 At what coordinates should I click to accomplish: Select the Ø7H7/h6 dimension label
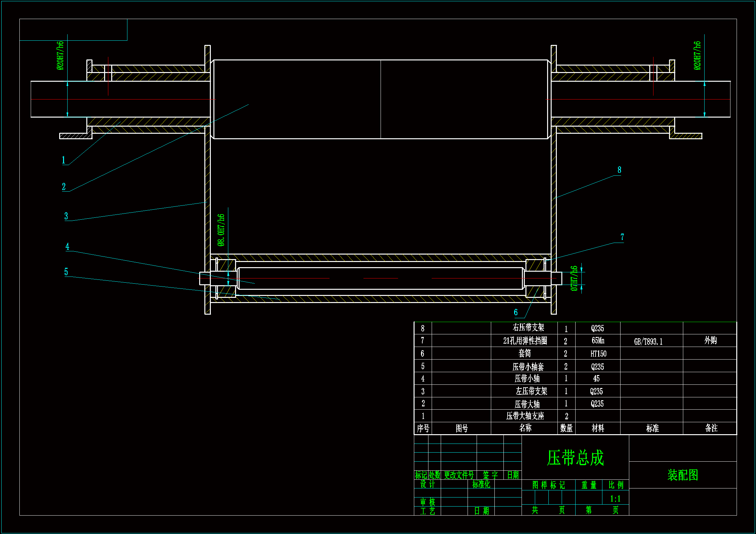574,278
